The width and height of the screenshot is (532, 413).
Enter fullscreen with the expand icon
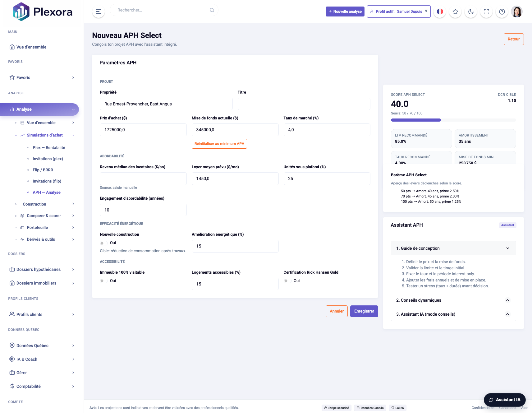click(486, 12)
